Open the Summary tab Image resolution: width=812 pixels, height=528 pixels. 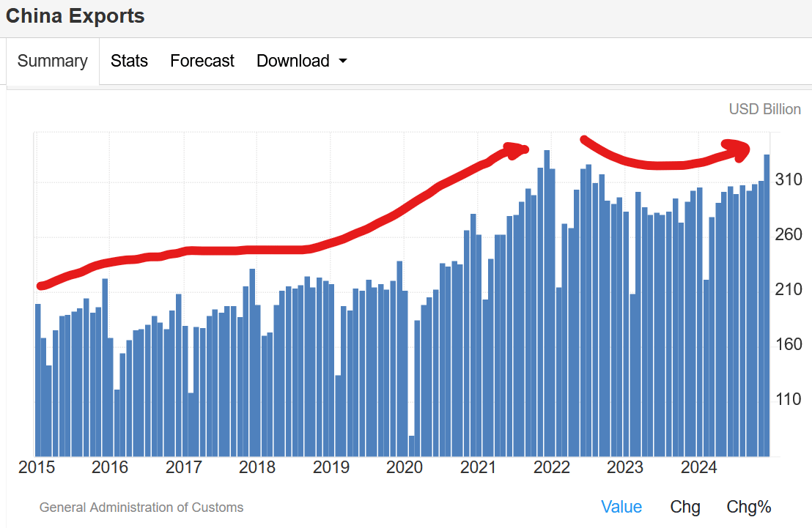point(52,61)
